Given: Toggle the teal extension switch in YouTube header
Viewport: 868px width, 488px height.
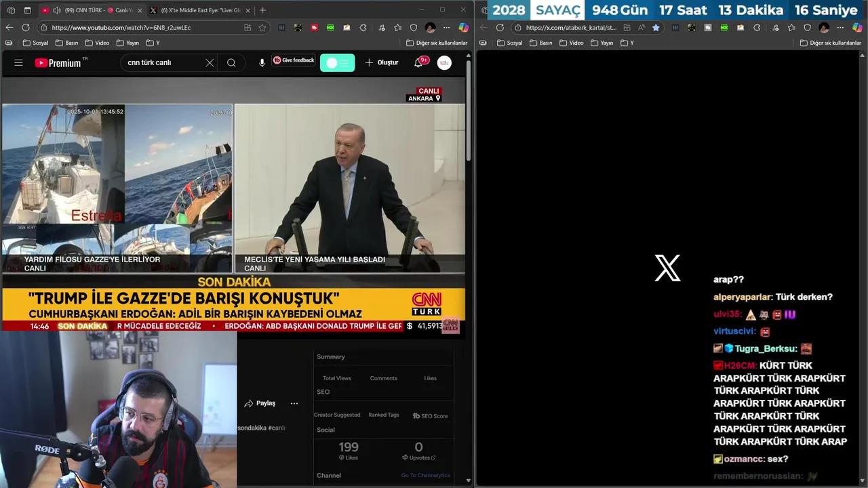Looking at the screenshot, I should (337, 62).
